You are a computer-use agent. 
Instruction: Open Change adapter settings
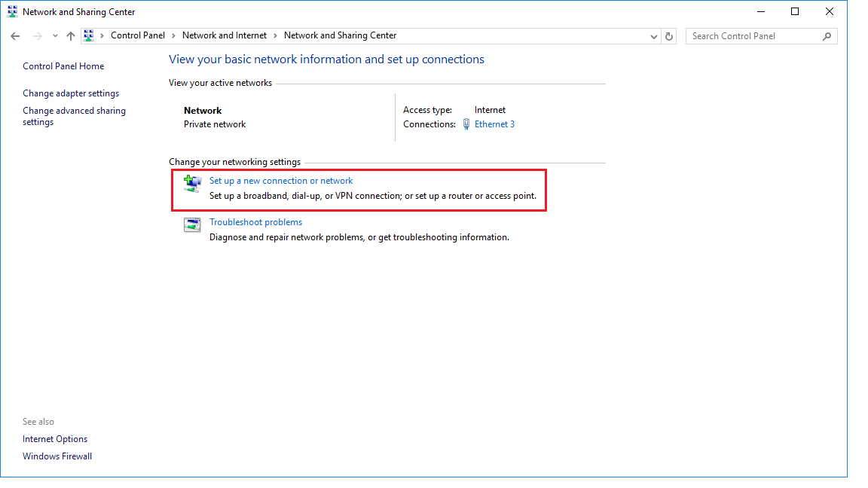click(x=71, y=93)
